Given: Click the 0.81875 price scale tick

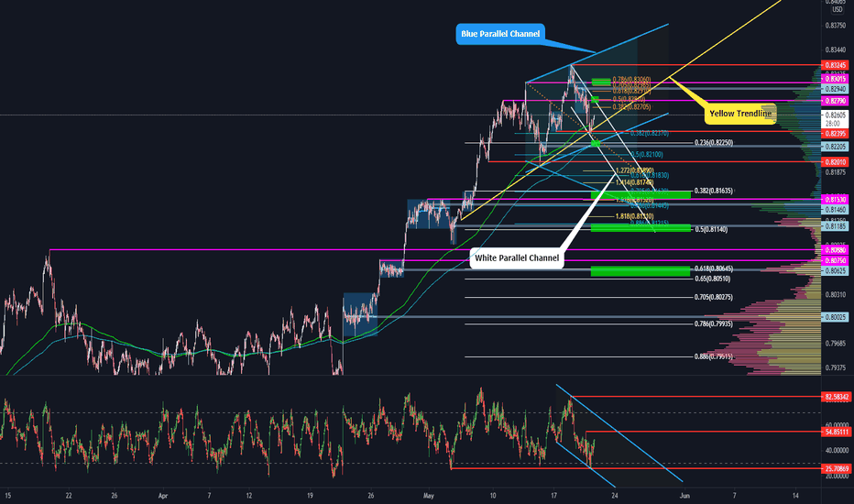Looking at the screenshot, I should [x=836, y=172].
